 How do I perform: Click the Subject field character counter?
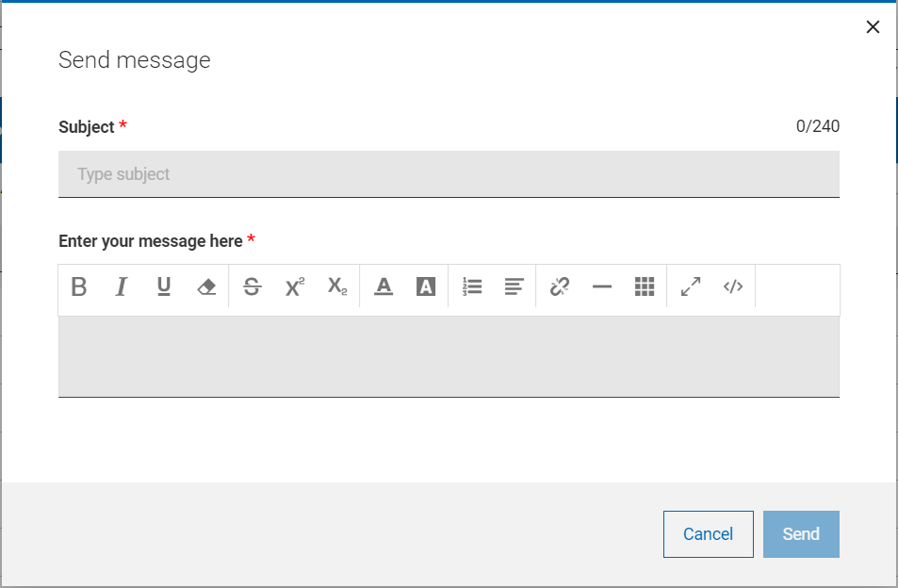[x=817, y=126]
